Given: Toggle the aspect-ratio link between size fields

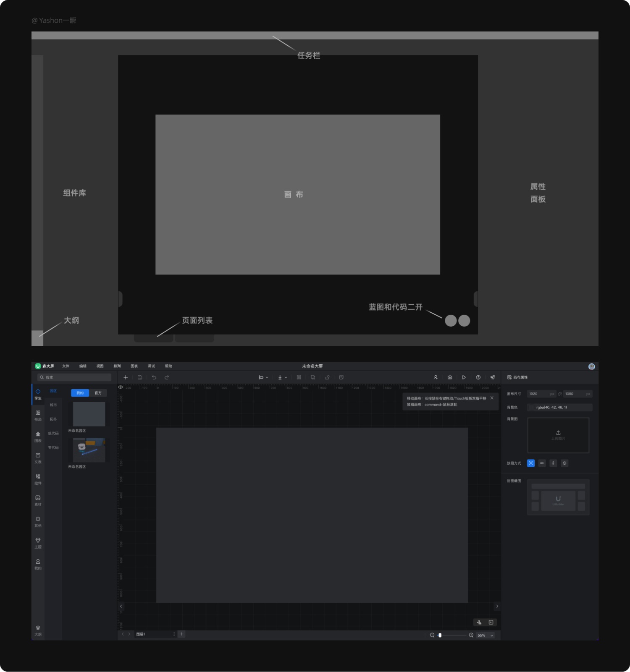Looking at the screenshot, I should tap(559, 394).
